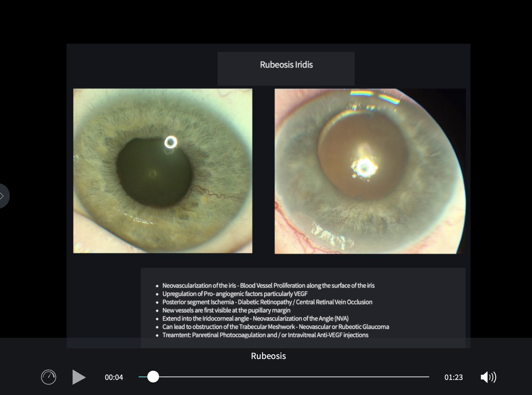Click the Rubeosis video caption title

click(268, 356)
